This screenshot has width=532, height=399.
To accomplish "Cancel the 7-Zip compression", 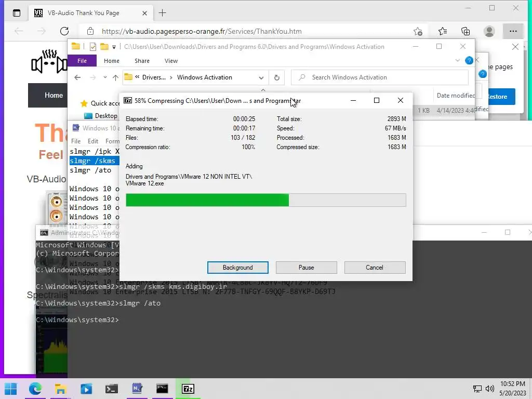I will tap(375, 268).
